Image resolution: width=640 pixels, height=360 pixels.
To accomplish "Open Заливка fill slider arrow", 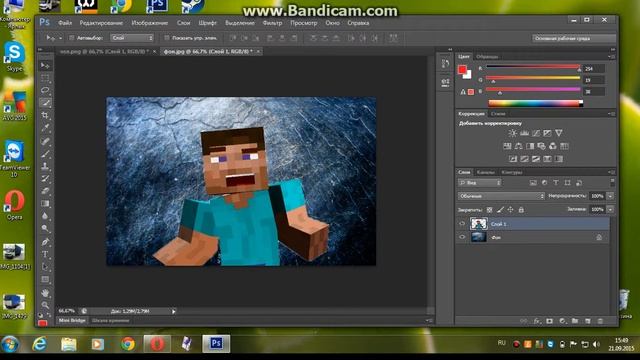I will (x=610, y=209).
